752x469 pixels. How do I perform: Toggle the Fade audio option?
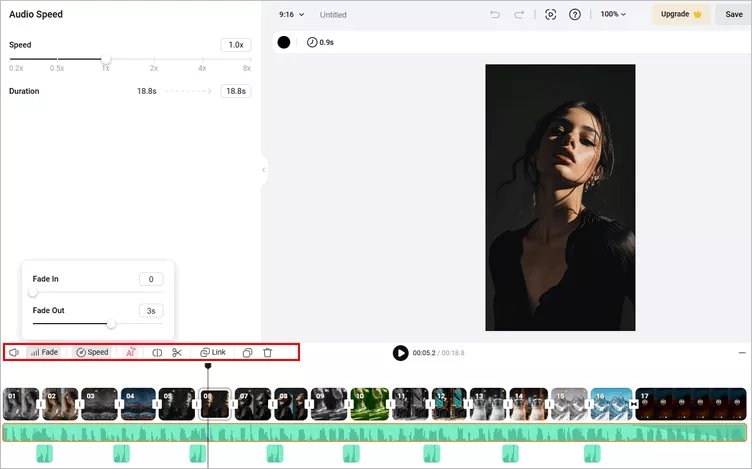click(x=44, y=352)
